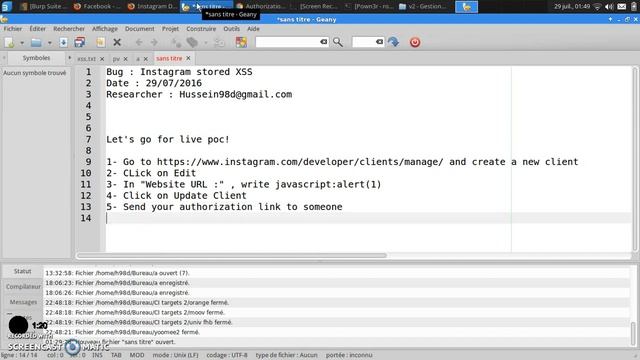
Task: Click the mail envelope tray icon
Action: pos(622,7)
